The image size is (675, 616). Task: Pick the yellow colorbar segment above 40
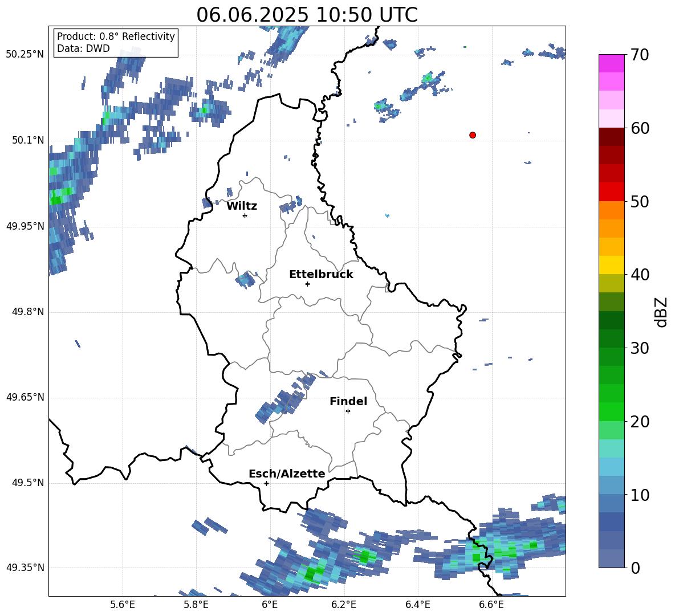tap(611, 265)
